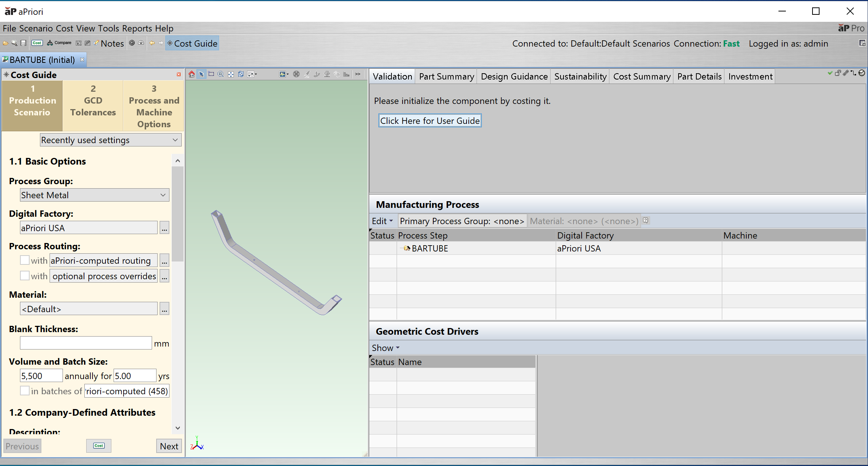Open the File menu
The height and width of the screenshot is (466, 868).
click(9, 28)
